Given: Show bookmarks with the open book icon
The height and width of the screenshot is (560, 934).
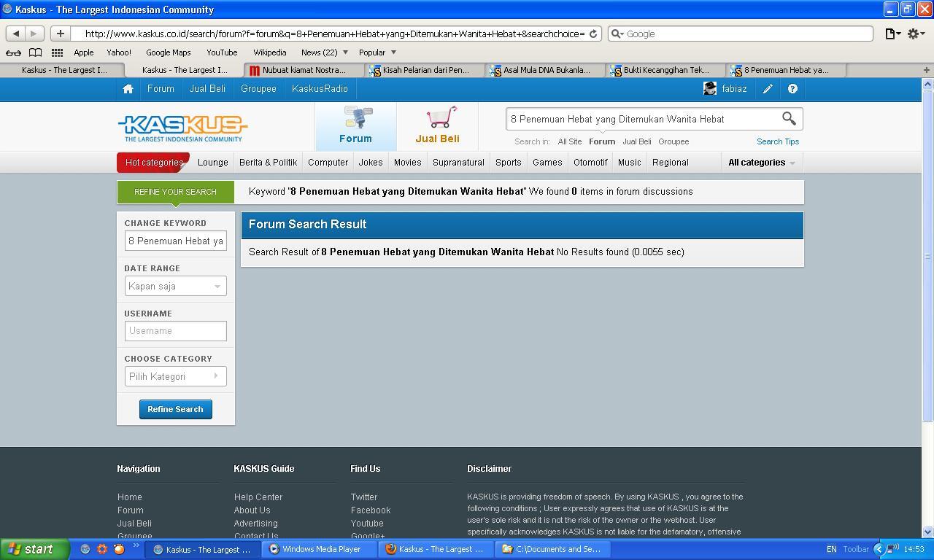Looking at the screenshot, I should pos(35,52).
